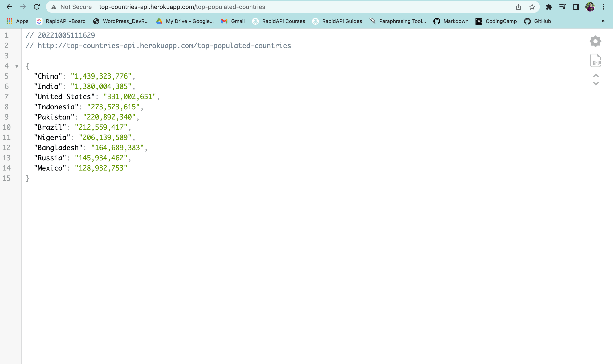Click the Not Secure warning icon
This screenshot has width=613, height=364.
pos(54,7)
